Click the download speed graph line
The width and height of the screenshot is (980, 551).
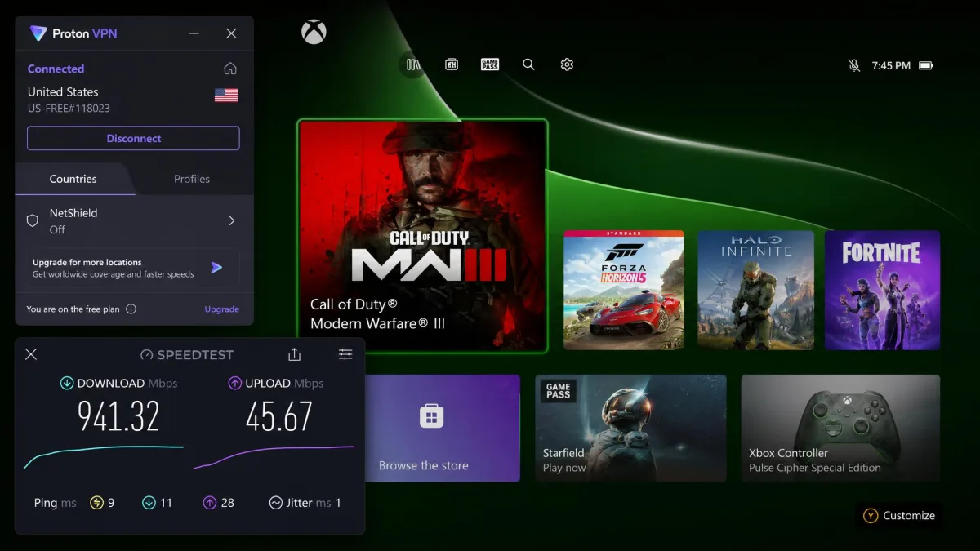click(x=104, y=455)
